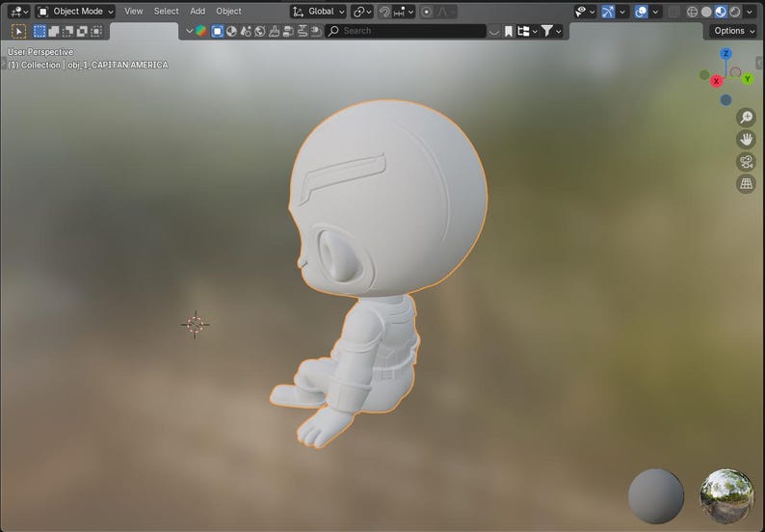The height and width of the screenshot is (532, 765).
Task: Click the 'User Perspective' label
Action: [40, 52]
